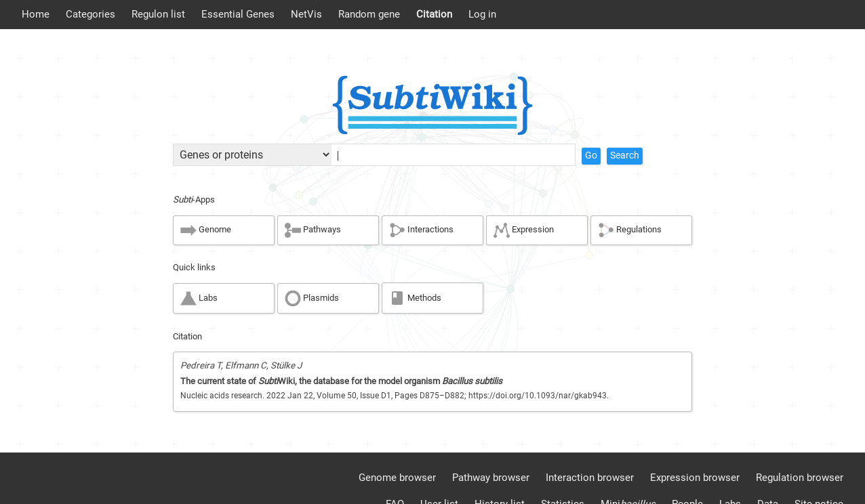Screen dimensions: 865x504
Task: Click the blue Search button
Action: (624, 156)
